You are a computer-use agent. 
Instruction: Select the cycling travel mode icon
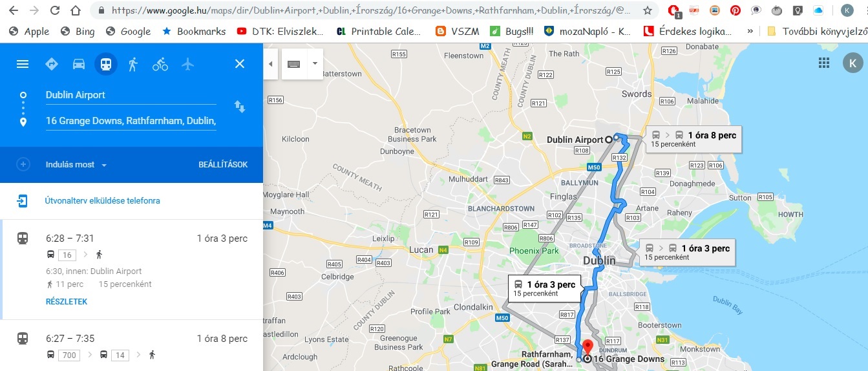coord(160,64)
